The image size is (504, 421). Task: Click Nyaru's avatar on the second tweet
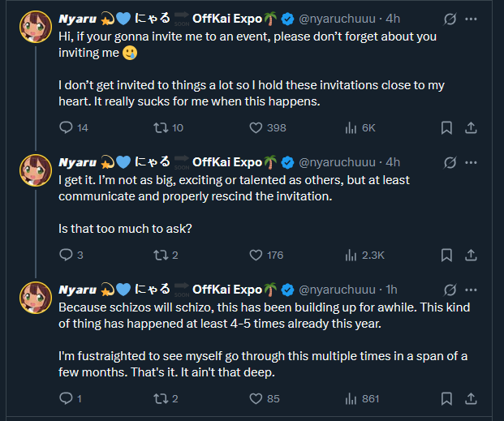point(37,171)
